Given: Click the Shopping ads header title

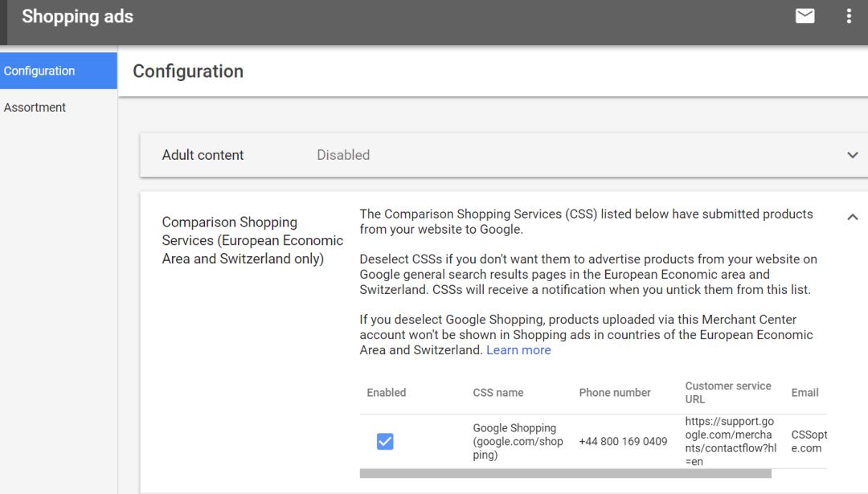Looking at the screenshot, I should (x=77, y=16).
